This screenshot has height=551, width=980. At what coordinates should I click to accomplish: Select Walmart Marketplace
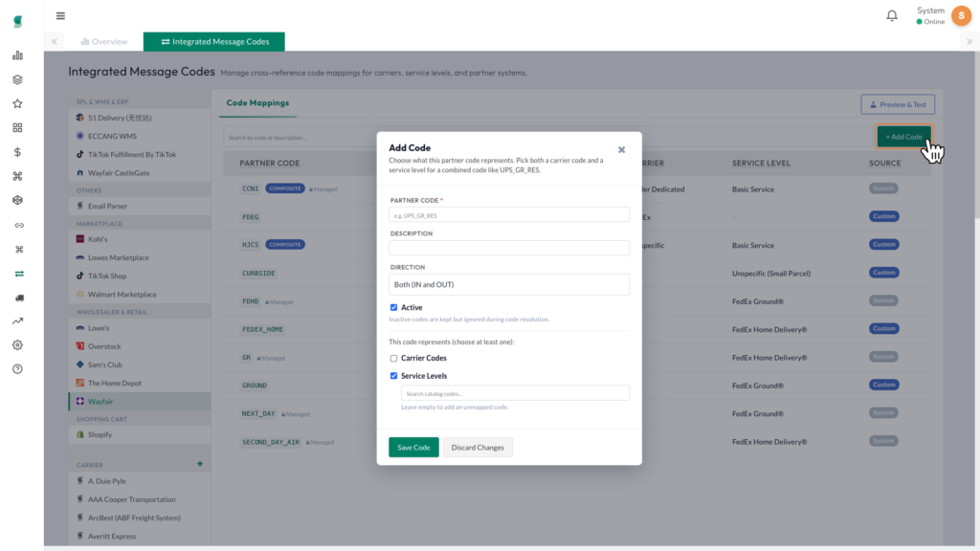click(140, 295)
